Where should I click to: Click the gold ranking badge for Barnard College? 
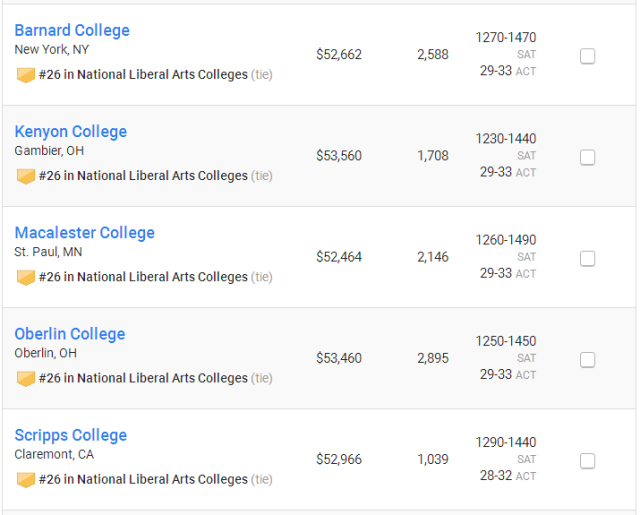point(25,75)
